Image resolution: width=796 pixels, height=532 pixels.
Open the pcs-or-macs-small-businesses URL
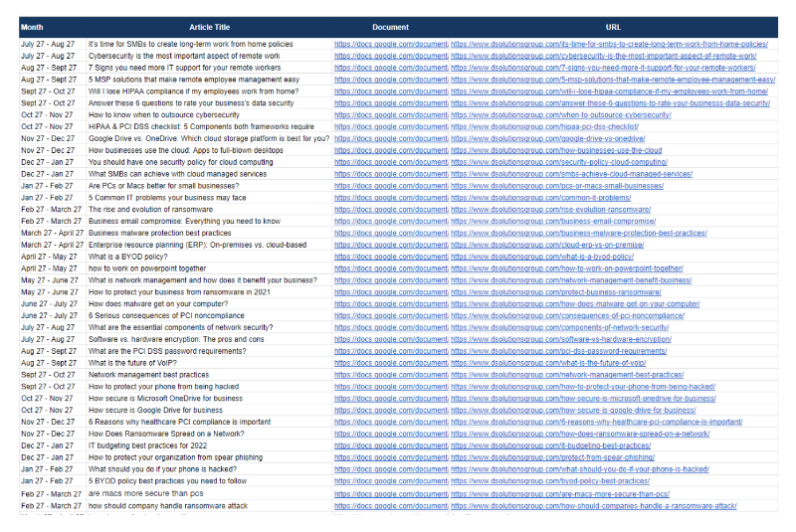click(557, 186)
